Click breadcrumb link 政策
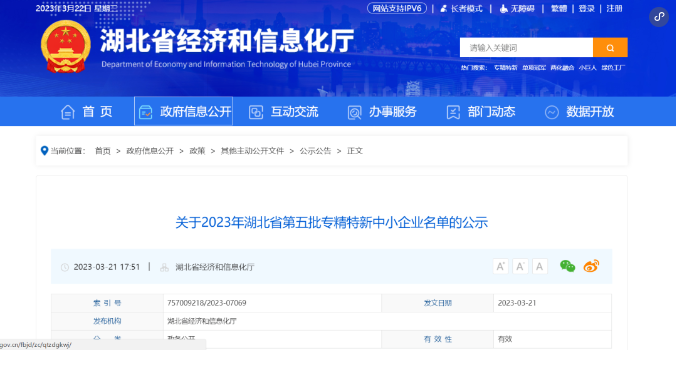 [197, 151]
